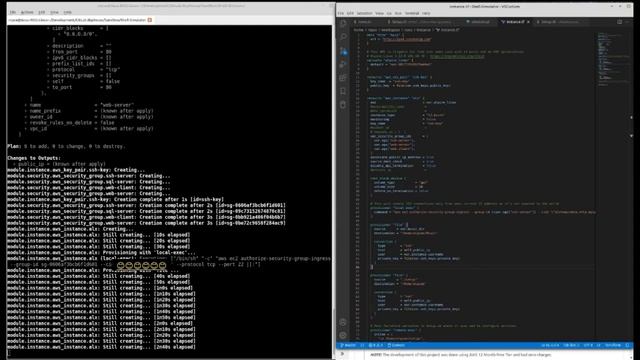Open the Help menu in VS Code
The image size is (640, 360).
point(426,13)
